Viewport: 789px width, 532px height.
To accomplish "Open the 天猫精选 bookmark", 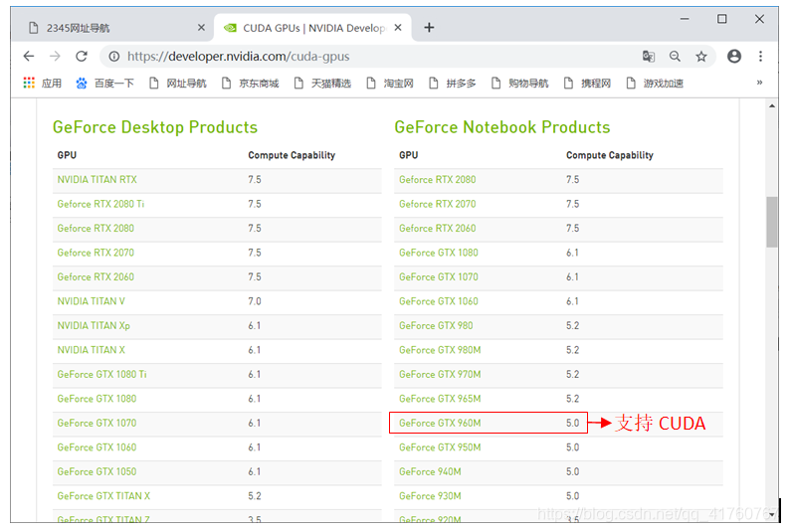I will (x=322, y=83).
